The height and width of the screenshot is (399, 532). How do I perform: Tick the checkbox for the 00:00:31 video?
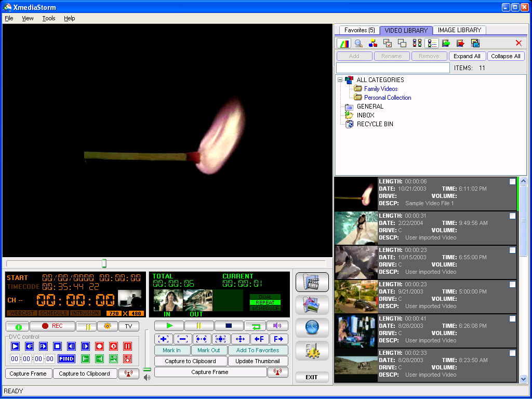click(x=512, y=216)
